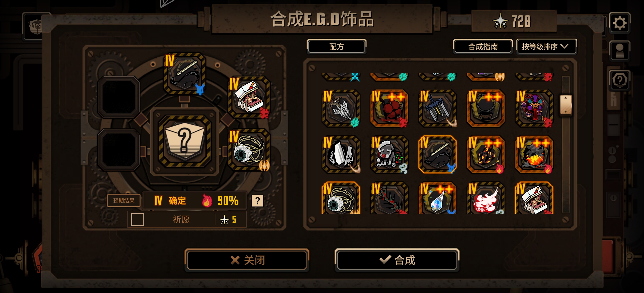Click the 关闭 button

(247, 260)
